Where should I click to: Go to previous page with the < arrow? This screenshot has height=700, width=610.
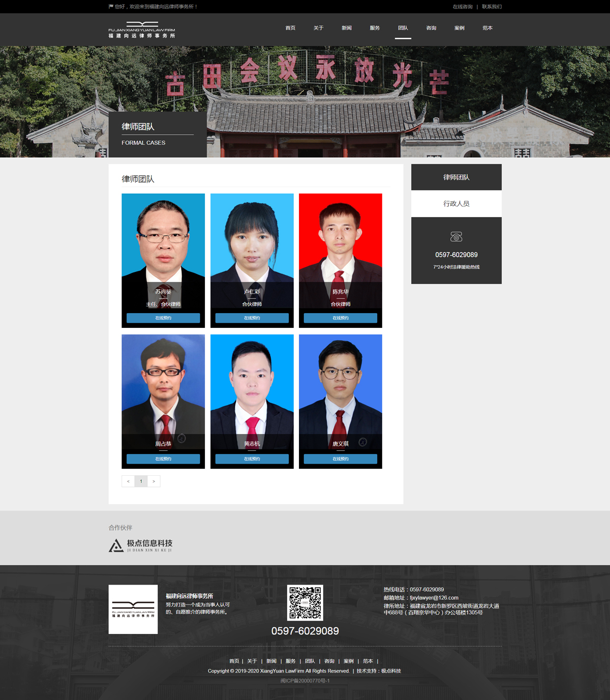[x=128, y=481]
